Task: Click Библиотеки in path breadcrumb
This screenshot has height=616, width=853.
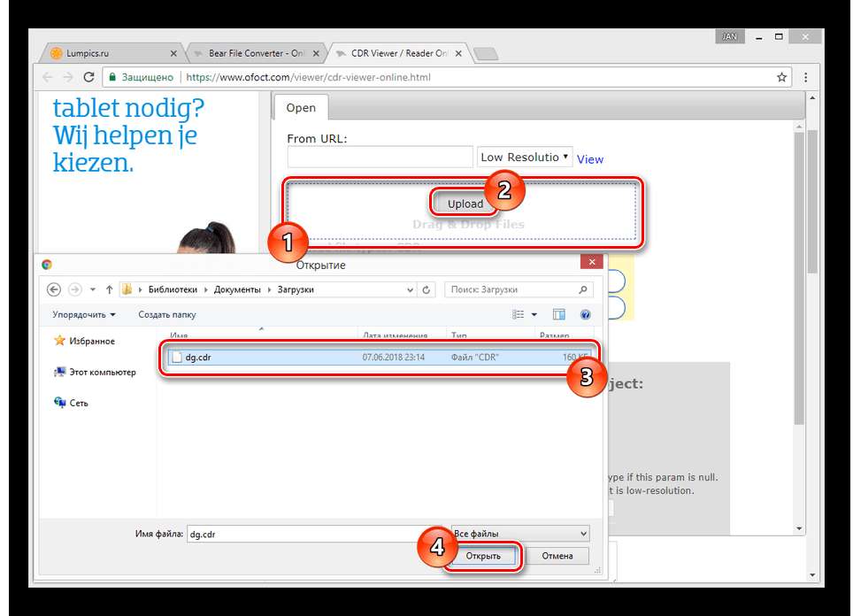Action: click(173, 289)
